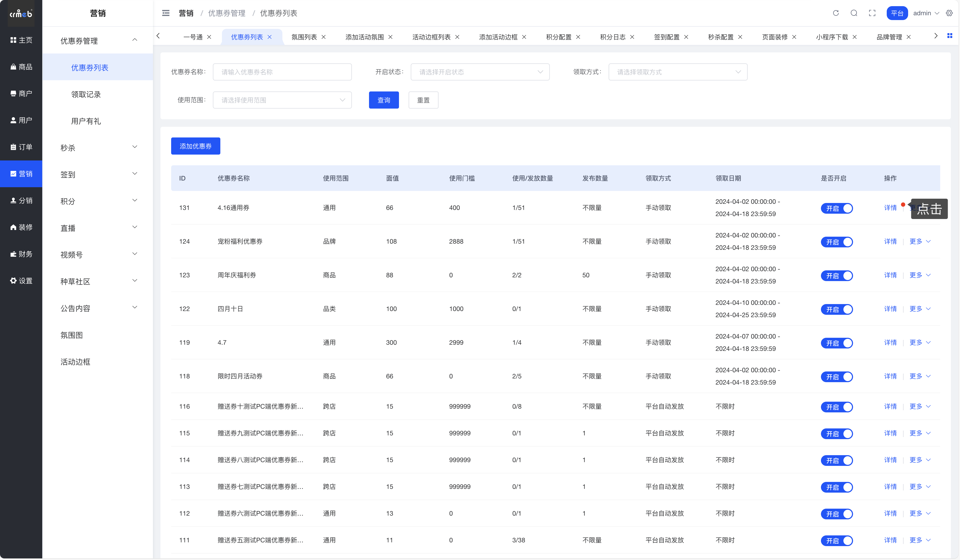Open the 领取记录 menu item
This screenshot has width=960, height=560.
(86, 94)
